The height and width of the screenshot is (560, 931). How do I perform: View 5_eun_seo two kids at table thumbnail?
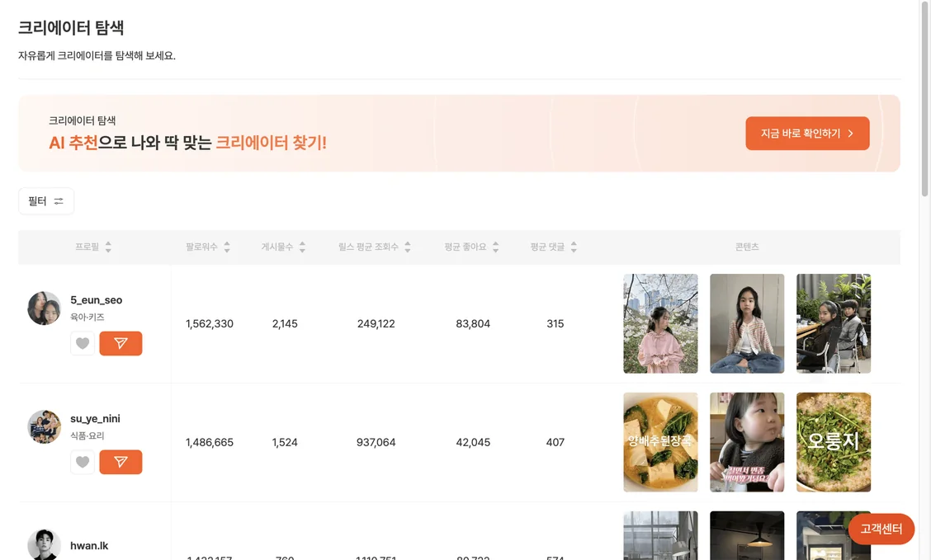click(834, 323)
